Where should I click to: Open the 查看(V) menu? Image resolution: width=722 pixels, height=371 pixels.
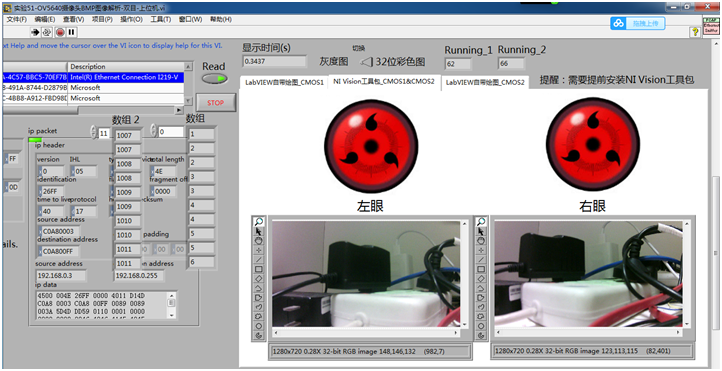point(73,19)
